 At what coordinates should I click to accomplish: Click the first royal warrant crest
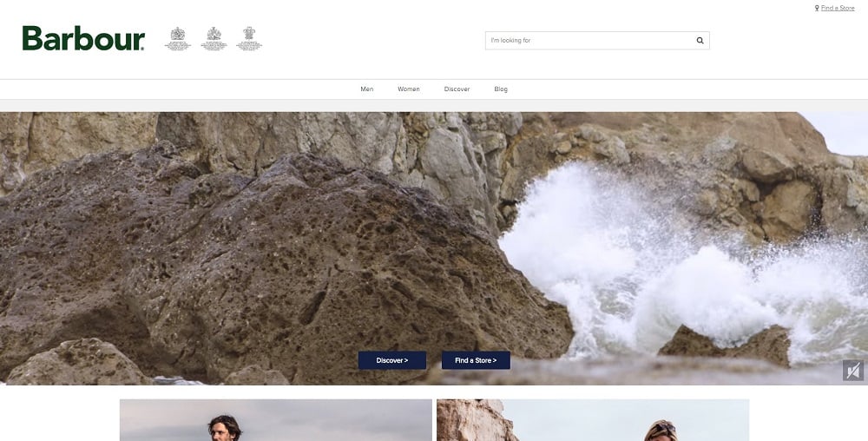[x=178, y=39]
